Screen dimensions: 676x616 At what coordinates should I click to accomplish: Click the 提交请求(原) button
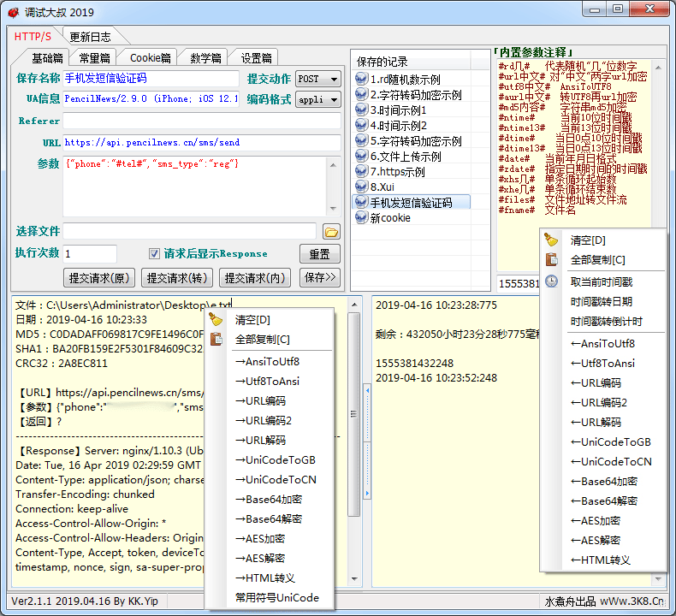pyautogui.click(x=100, y=278)
